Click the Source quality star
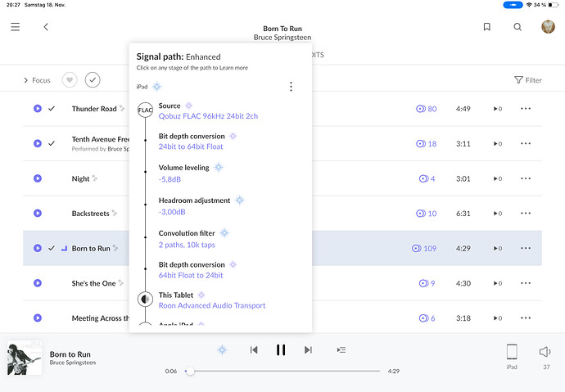This screenshot has height=392, width=565. (188, 106)
